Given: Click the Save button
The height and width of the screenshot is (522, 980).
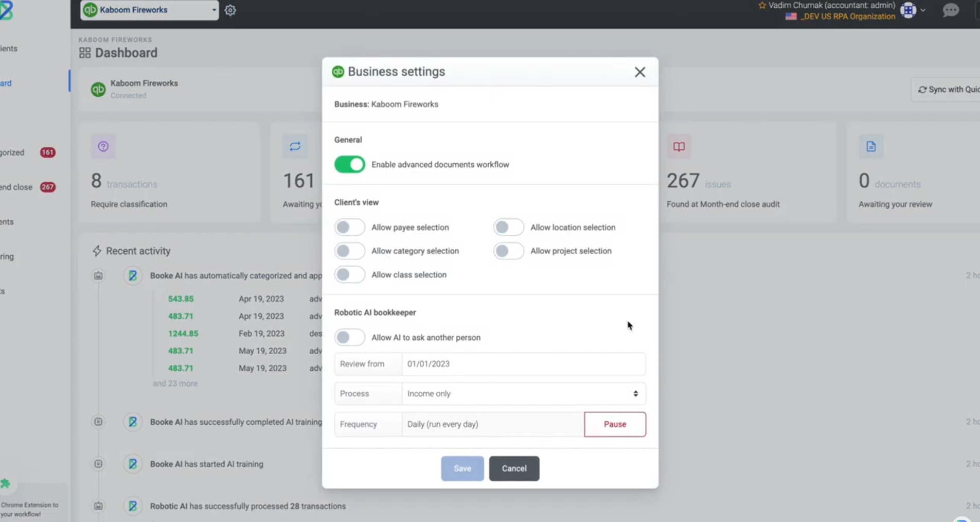Looking at the screenshot, I should pos(462,468).
